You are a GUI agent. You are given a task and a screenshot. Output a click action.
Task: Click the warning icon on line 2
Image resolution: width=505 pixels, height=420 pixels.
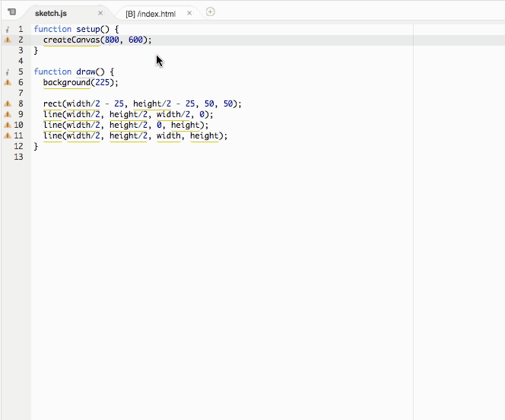(x=8, y=40)
